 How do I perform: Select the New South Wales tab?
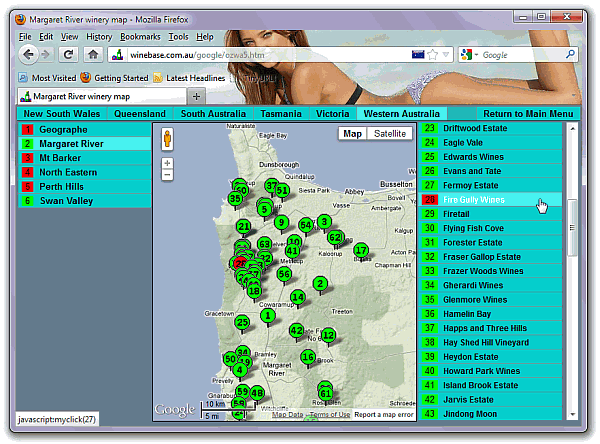62,114
